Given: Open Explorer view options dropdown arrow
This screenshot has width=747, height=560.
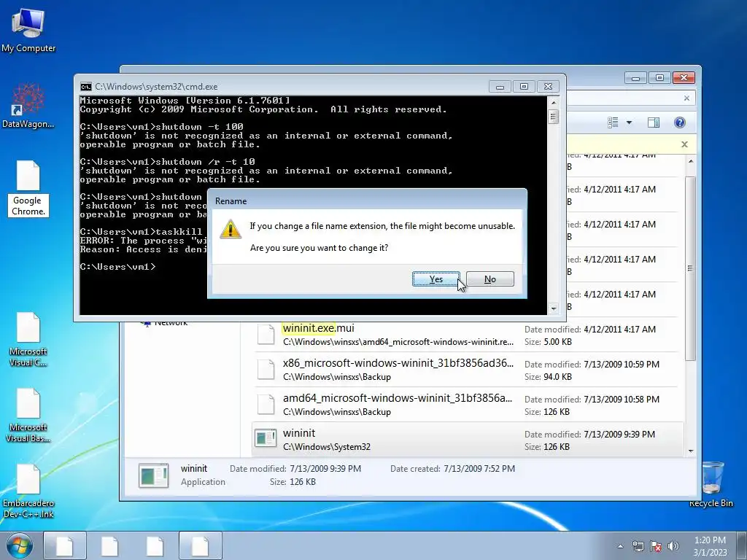Looking at the screenshot, I should (629, 122).
